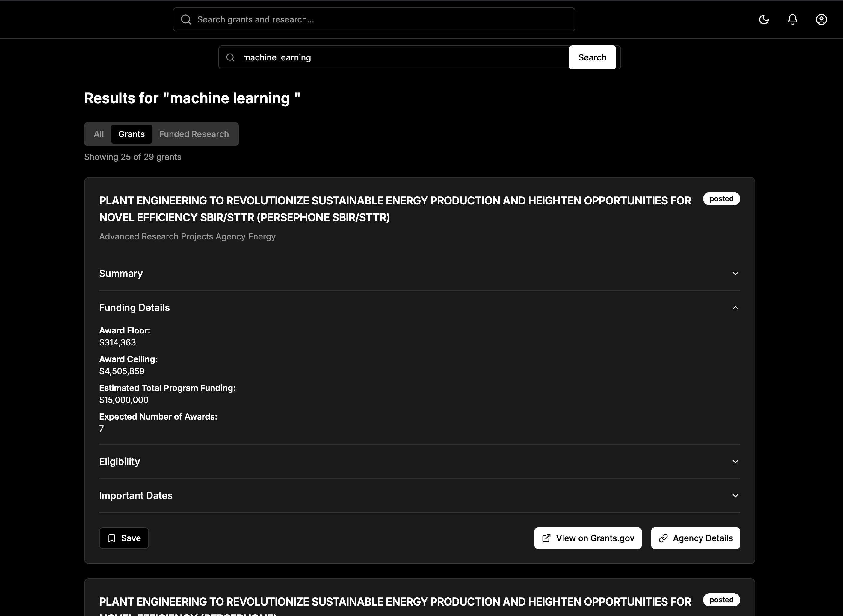Screen dimensions: 843x616
Task: Focus top Search grants and research field
Action: click(381, 19)
